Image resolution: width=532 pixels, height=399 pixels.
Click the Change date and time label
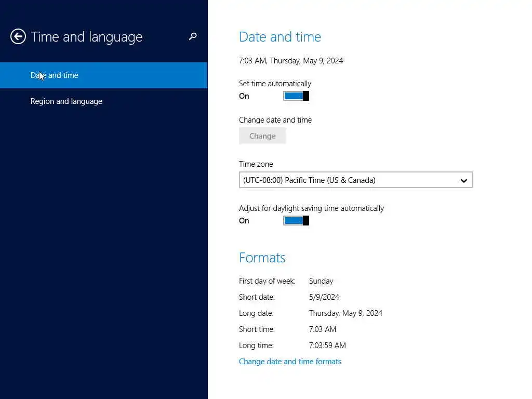coord(275,120)
